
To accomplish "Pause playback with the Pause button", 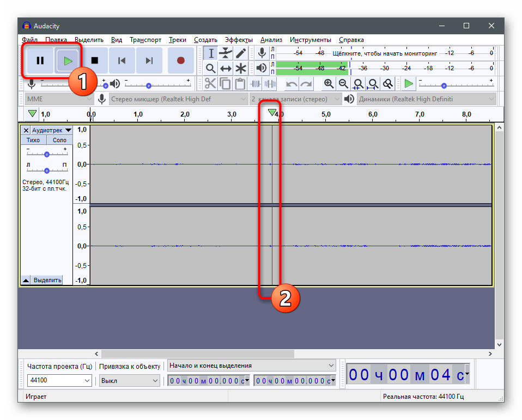I will click(x=40, y=60).
